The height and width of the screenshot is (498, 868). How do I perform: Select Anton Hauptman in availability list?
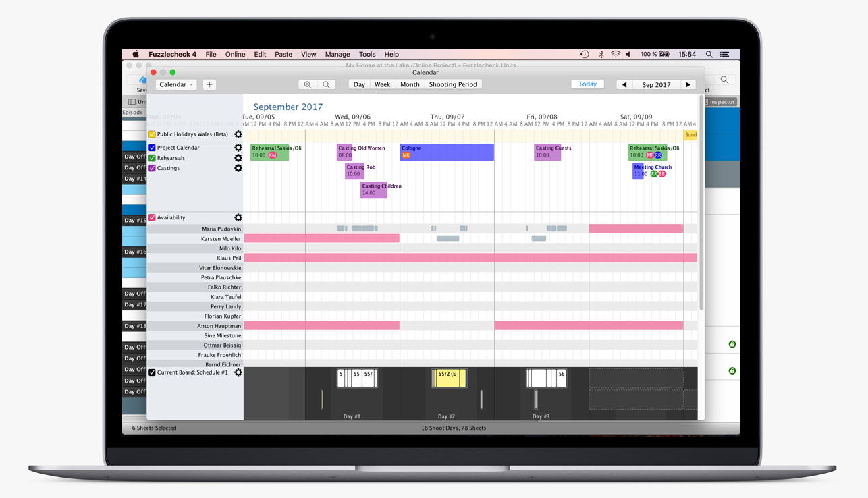pyautogui.click(x=195, y=326)
